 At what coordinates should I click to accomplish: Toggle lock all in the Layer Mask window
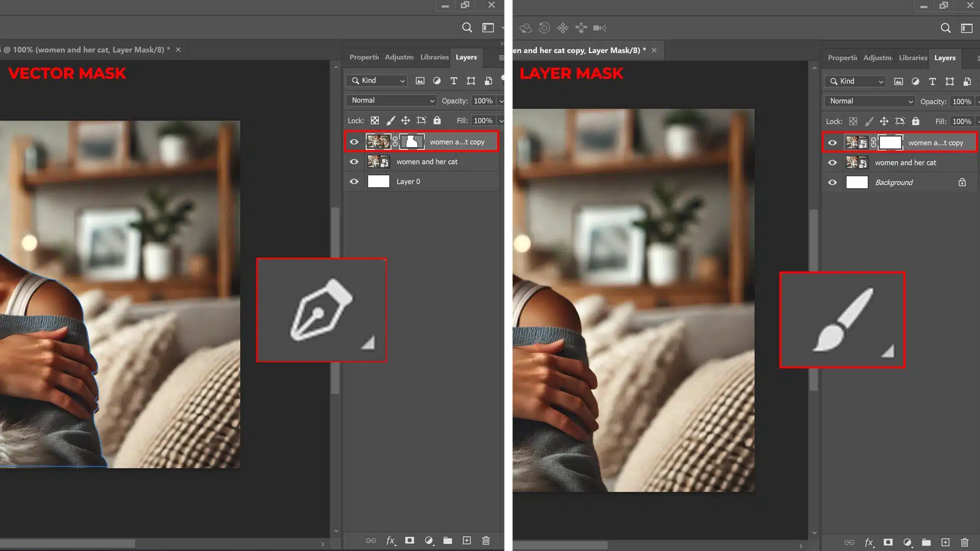click(x=916, y=121)
